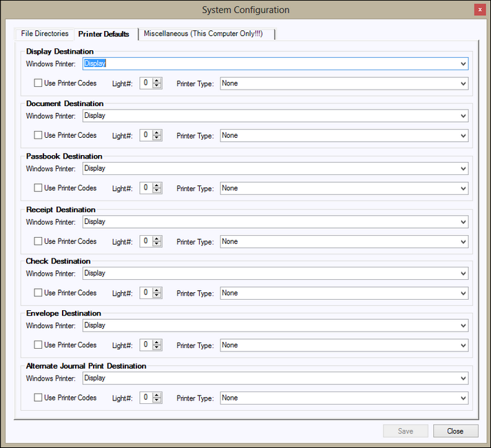Viewport: 491px width, 448px height.
Task: Increase Light# value for Check Destination
Action: coord(157,290)
